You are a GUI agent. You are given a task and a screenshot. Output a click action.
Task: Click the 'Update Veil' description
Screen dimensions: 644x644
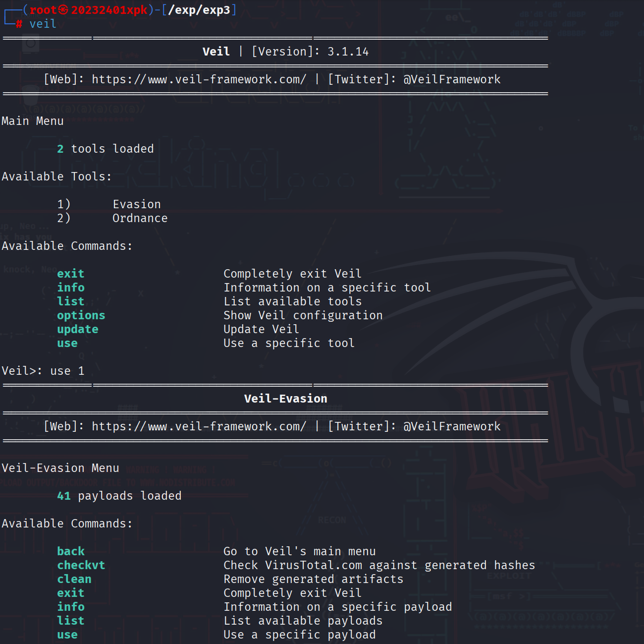pos(261,329)
